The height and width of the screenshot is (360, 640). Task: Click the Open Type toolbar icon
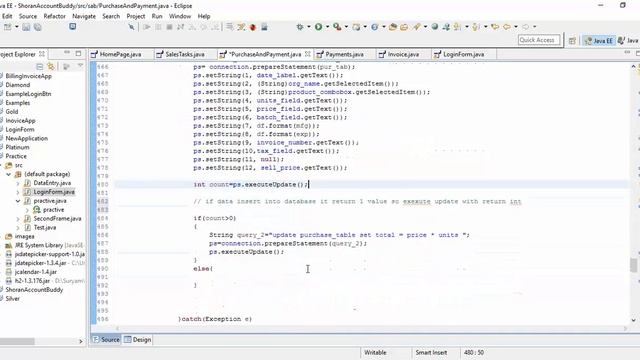pos(393,27)
